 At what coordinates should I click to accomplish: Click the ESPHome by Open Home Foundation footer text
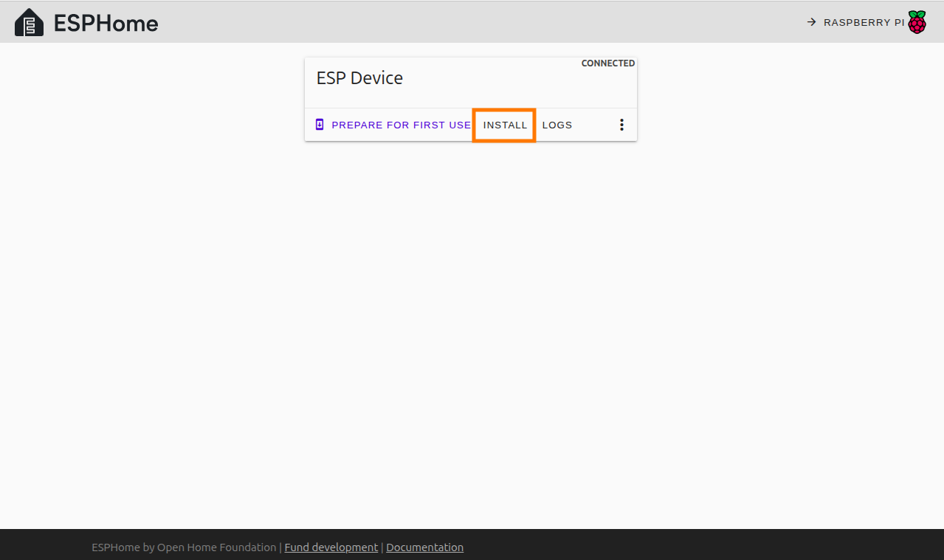(184, 547)
